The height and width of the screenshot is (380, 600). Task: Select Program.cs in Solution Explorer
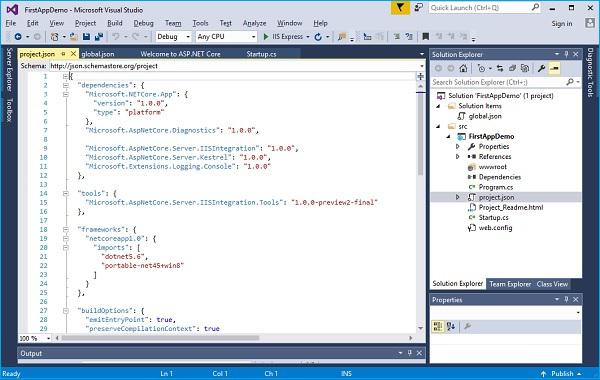pos(495,187)
